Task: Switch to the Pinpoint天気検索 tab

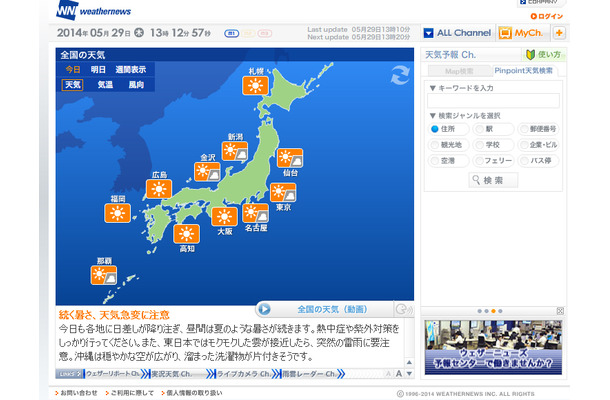Action: pos(523,70)
